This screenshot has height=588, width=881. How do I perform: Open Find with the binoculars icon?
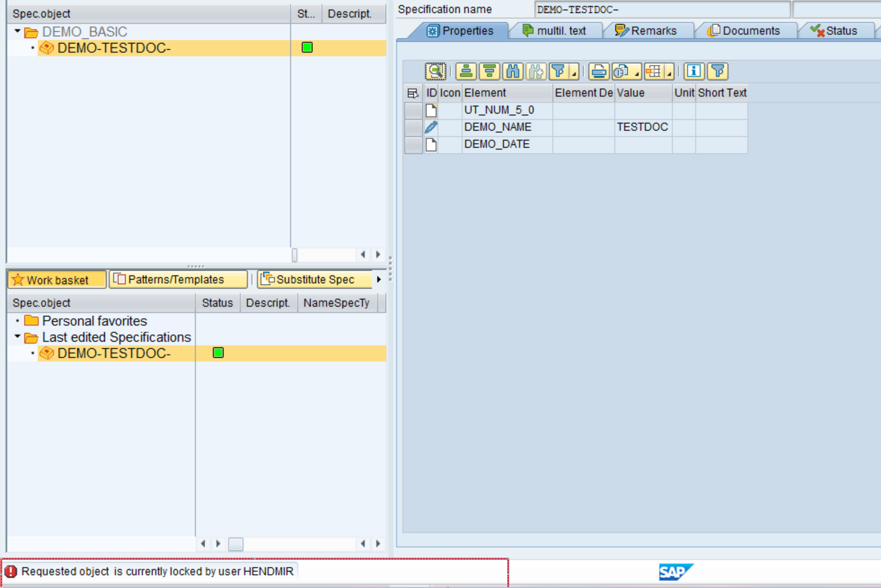[x=512, y=71]
